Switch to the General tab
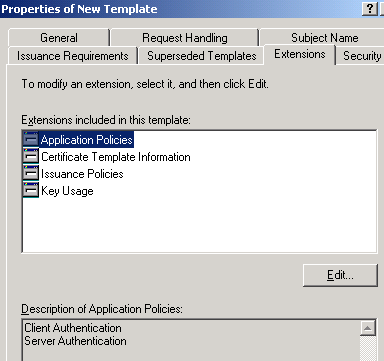 59,38
